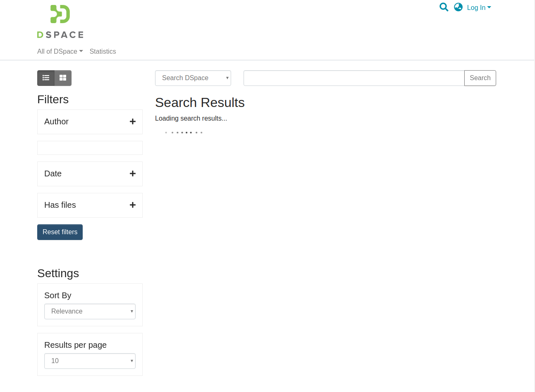Open the header search magnifier icon

pos(444,7)
